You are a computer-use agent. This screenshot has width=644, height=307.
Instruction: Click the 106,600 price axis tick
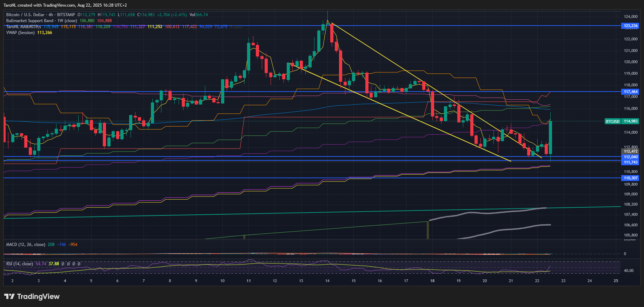(631, 225)
